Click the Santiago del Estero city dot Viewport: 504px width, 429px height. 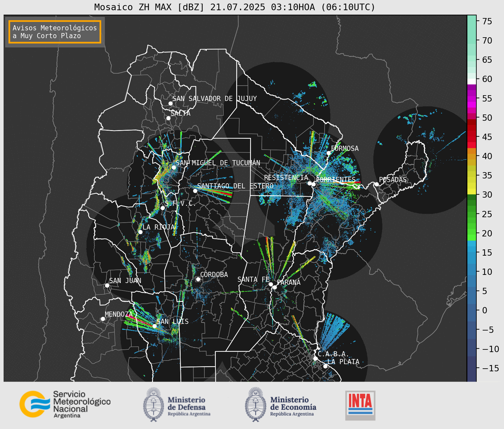[195, 191]
